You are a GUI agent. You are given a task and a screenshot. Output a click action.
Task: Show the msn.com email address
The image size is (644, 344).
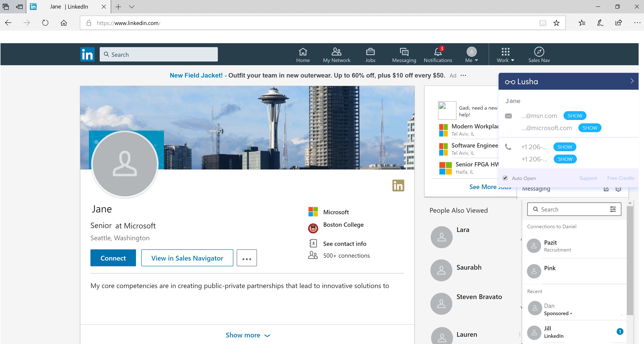pos(574,116)
